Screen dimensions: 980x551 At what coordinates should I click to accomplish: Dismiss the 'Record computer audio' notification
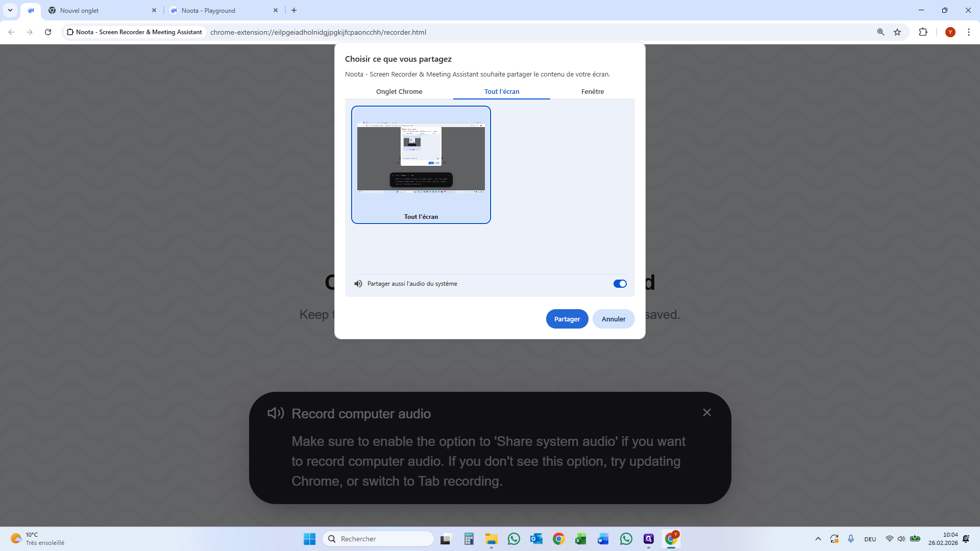pos(706,412)
